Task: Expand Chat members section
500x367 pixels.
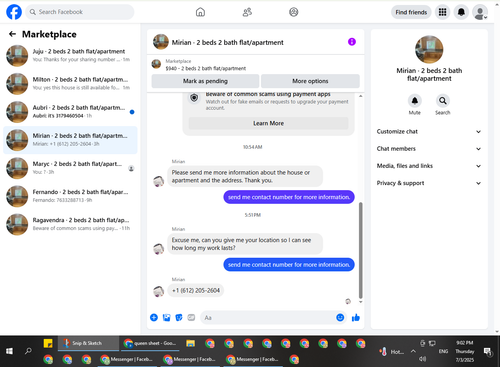Action: [429, 149]
